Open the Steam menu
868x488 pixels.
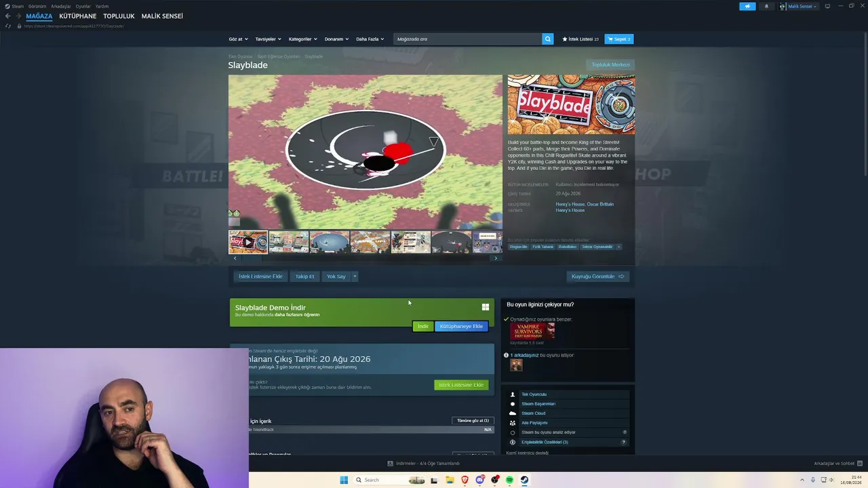click(x=18, y=6)
